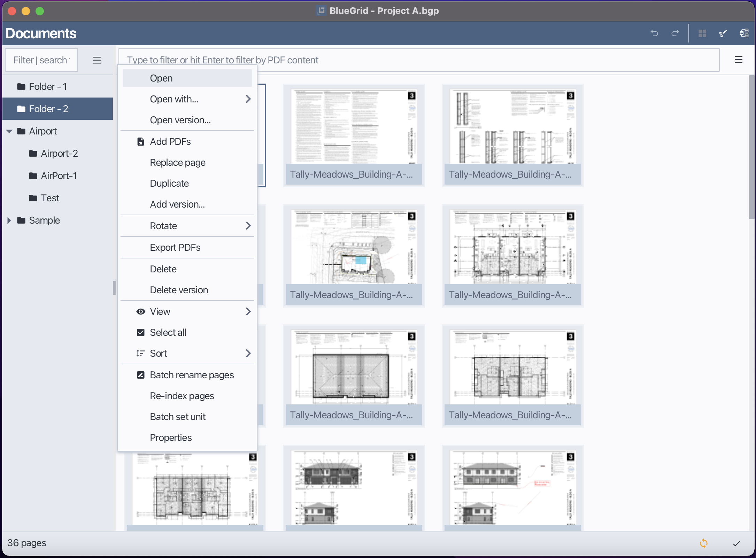Open the folder list hamburger menu
The width and height of the screenshot is (756, 558).
coord(97,60)
